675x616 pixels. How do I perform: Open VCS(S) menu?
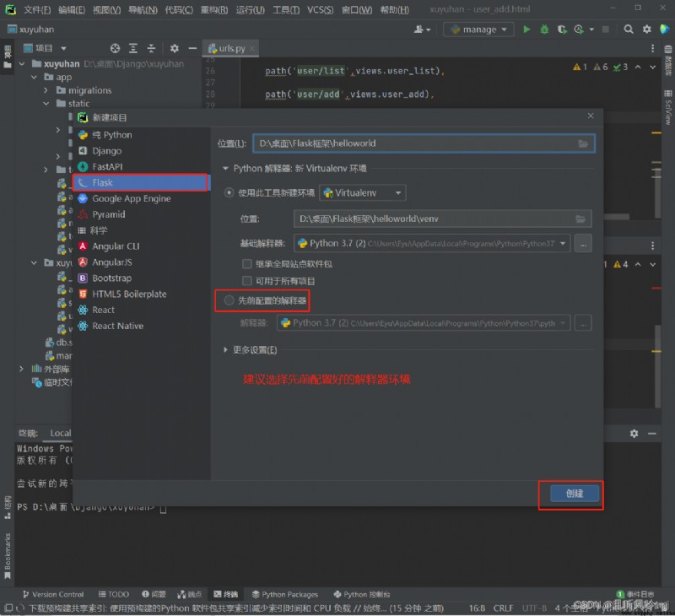pyautogui.click(x=320, y=9)
